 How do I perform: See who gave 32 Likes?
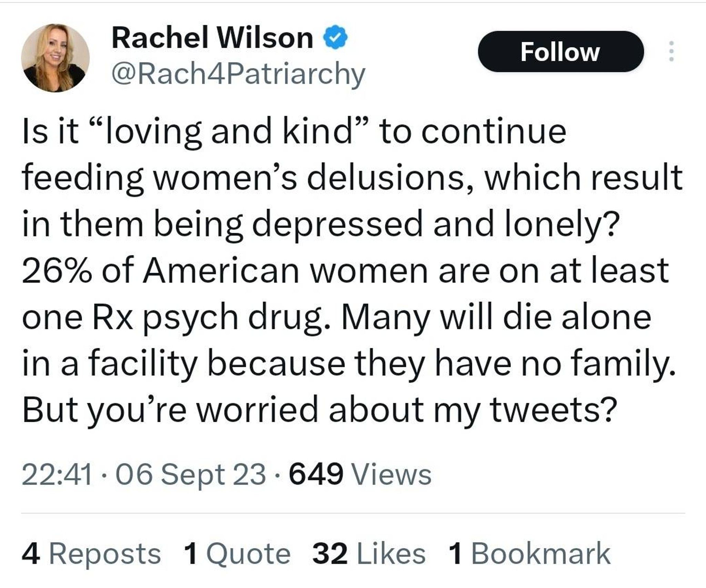[x=369, y=554]
